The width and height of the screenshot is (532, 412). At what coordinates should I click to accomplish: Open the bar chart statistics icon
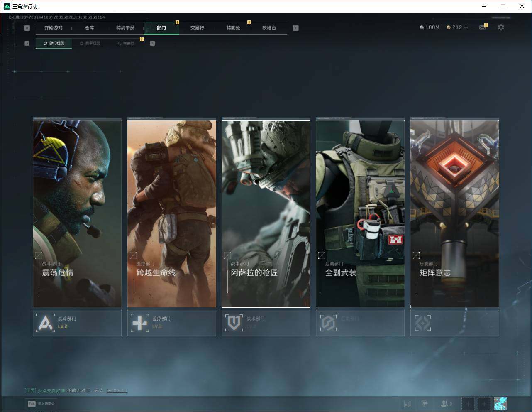point(408,404)
